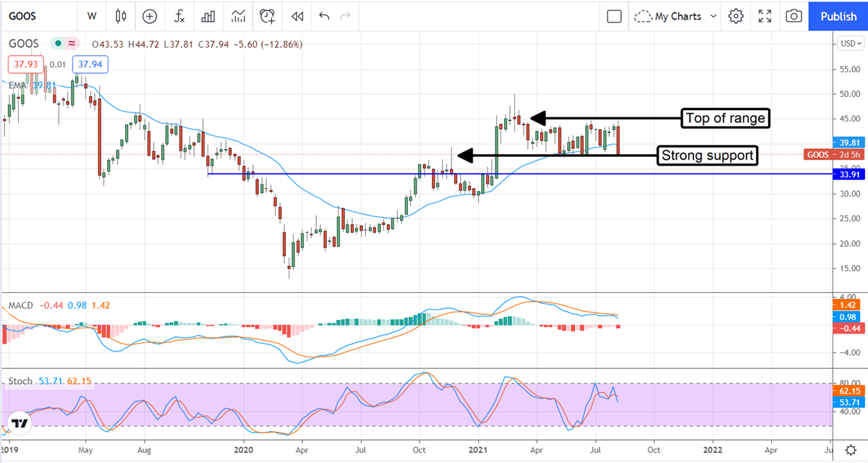Open the indicator templates icon
The height and width of the screenshot is (463, 868).
pos(237,16)
